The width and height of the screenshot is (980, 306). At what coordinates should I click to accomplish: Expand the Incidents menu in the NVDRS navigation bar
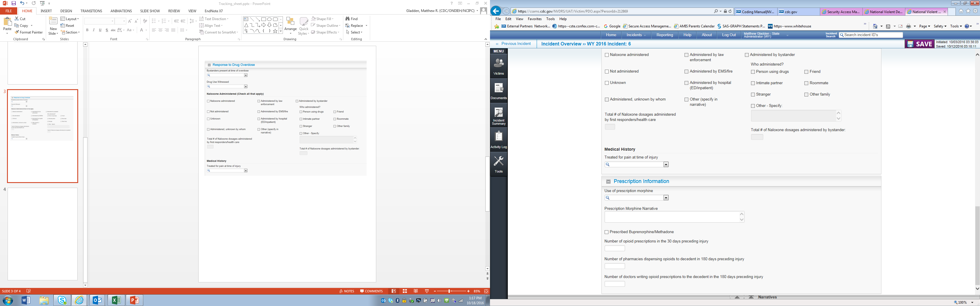click(x=636, y=35)
